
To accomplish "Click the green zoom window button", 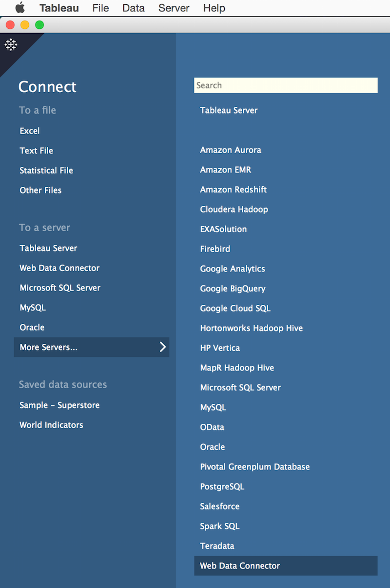I will pyautogui.click(x=39, y=24).
